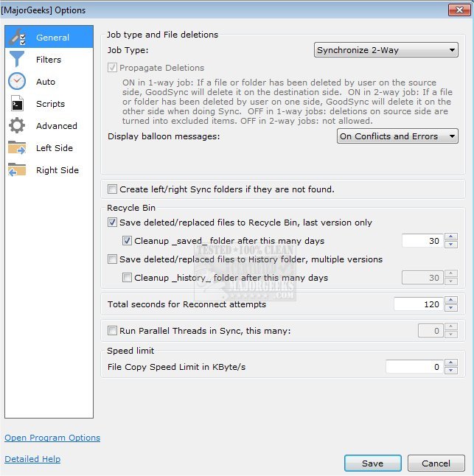474x476 pixels.
Task: Open the Right Side tab
Action: click(x=49, y=170)
